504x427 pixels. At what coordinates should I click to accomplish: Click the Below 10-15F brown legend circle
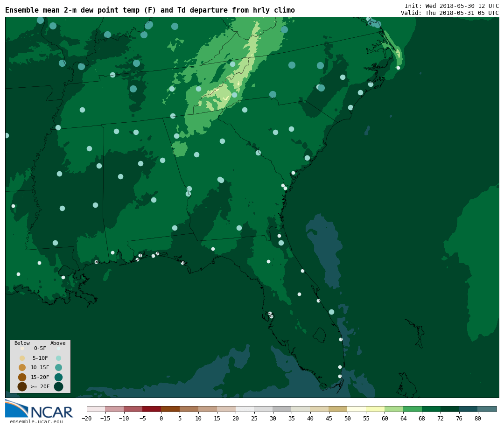point(22,368)
